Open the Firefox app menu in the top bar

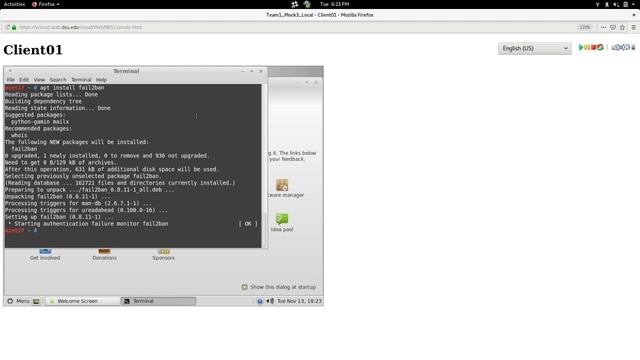click(x=46, y=4)
